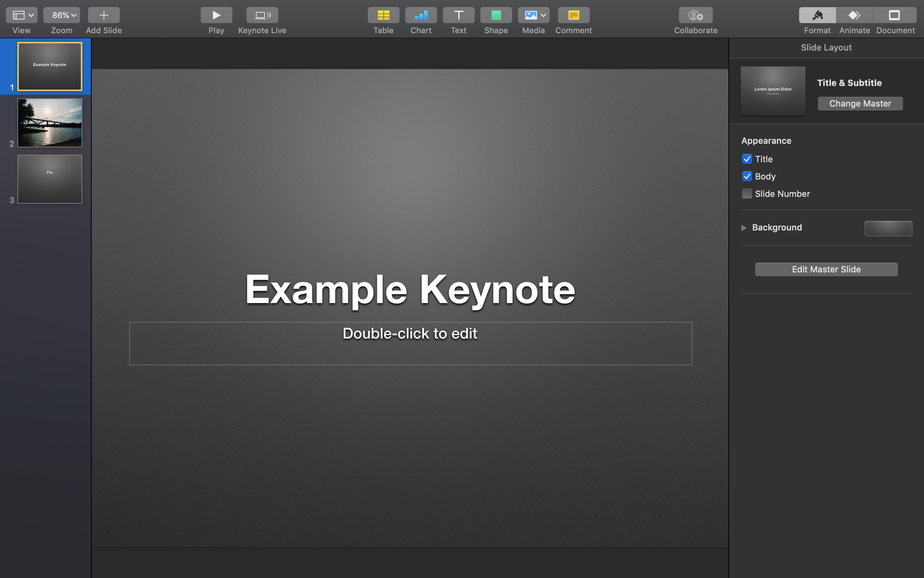Image resolution: width=924 pixels, height=578 pixels.
Task: Select slide 2 thumbnail with bridge photo
Action: point(50,123)
